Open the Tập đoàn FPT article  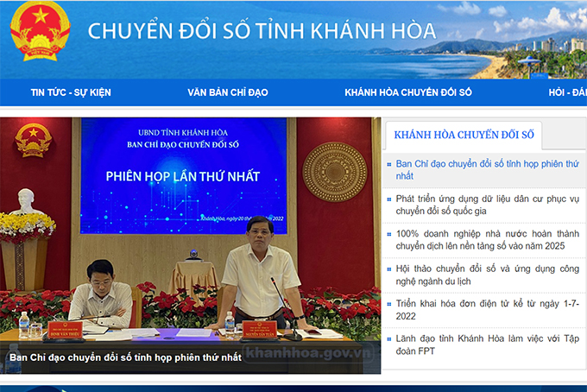pos(487,345)
